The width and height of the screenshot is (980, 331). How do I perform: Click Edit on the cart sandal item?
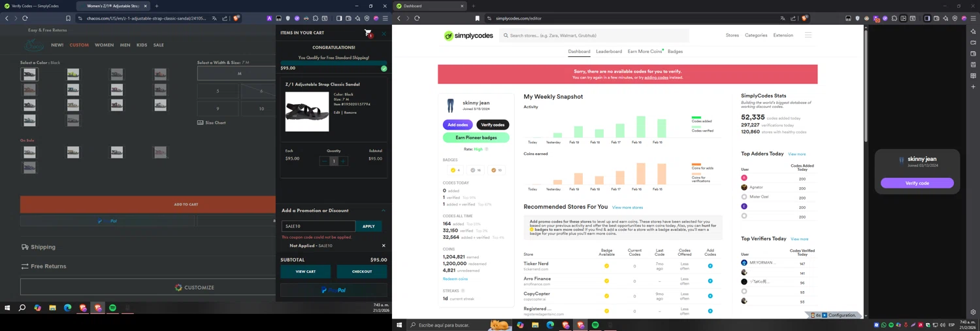(337, 113)
